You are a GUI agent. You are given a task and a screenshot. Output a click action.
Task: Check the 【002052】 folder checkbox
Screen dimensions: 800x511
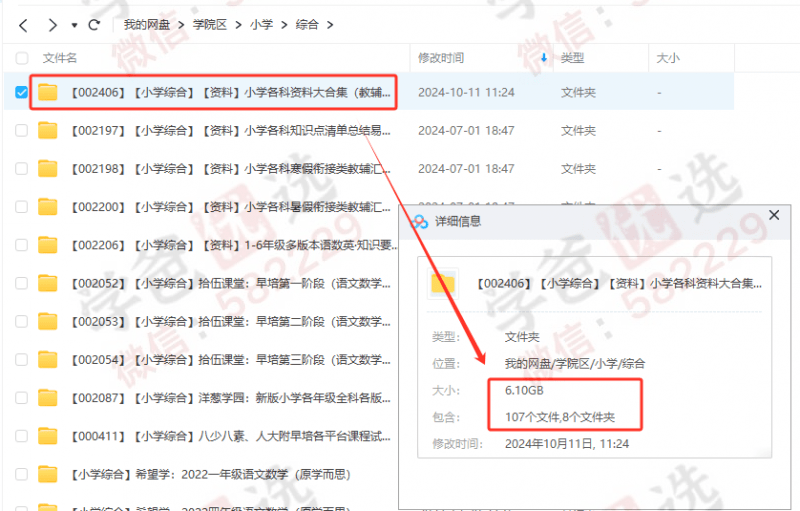coord(21,284)
